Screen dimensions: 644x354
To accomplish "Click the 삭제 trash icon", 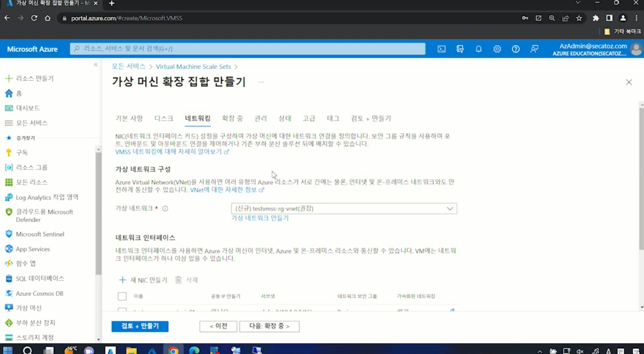I will click(178, 280).
